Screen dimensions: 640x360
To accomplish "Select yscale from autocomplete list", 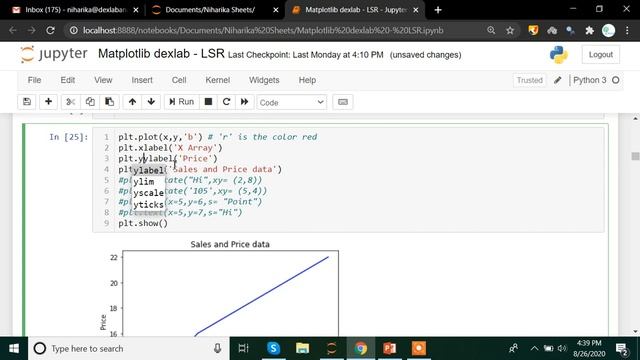I will pos(148,193).
